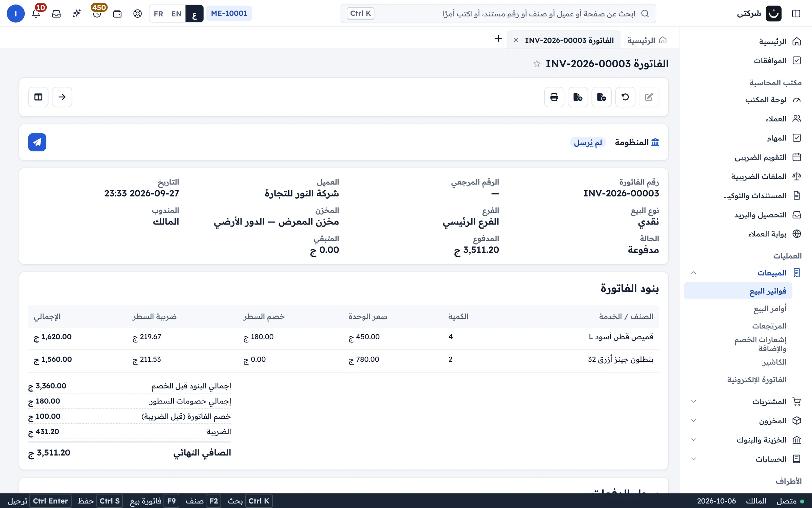Open فواتير البيع in the sidebar
Screen dimensions: 812x508
pos(738,291)
